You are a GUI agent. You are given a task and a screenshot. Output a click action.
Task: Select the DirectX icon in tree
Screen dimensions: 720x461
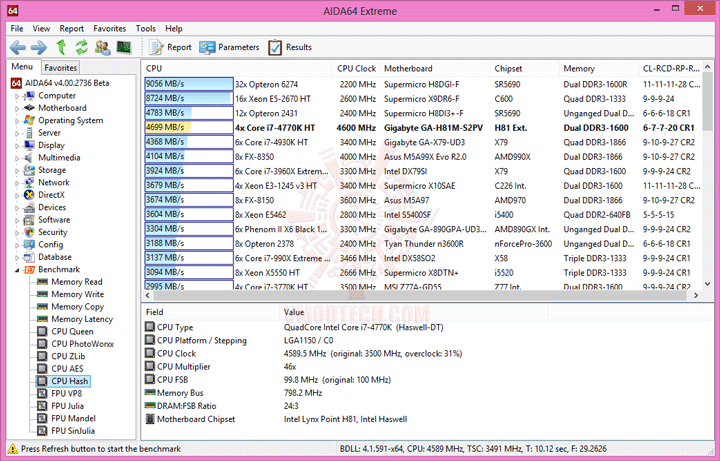pyautogui.click(x=29, y=195)
